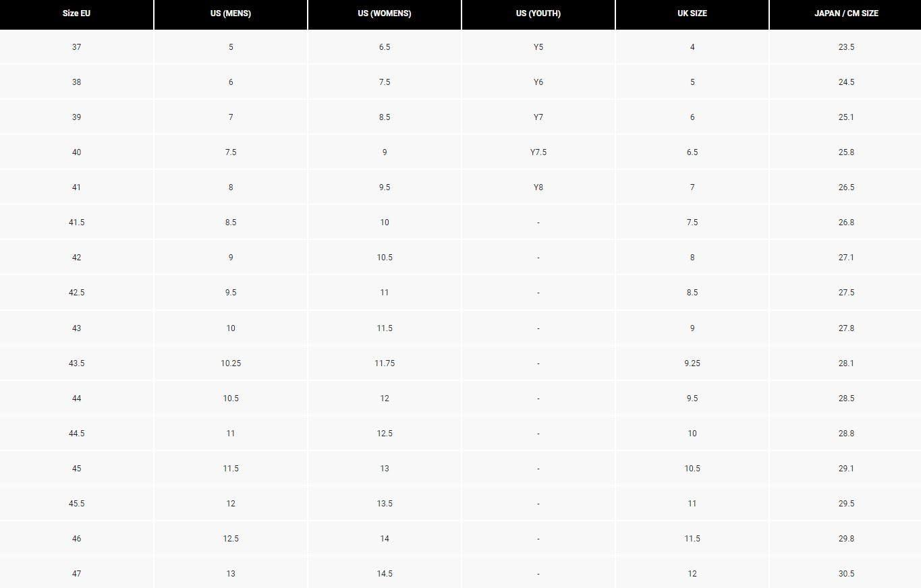Click the JAPAN / CM SIZE header

846,13
